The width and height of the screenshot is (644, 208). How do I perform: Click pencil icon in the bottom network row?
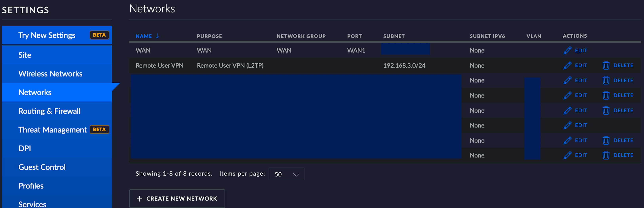tap(568, 155)
